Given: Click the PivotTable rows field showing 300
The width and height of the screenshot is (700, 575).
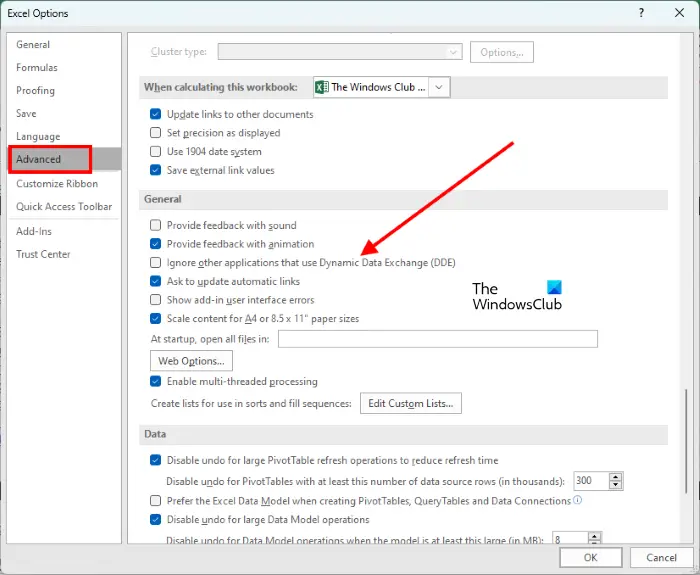Looking at the screenshot, I should (x=591, y=481).
